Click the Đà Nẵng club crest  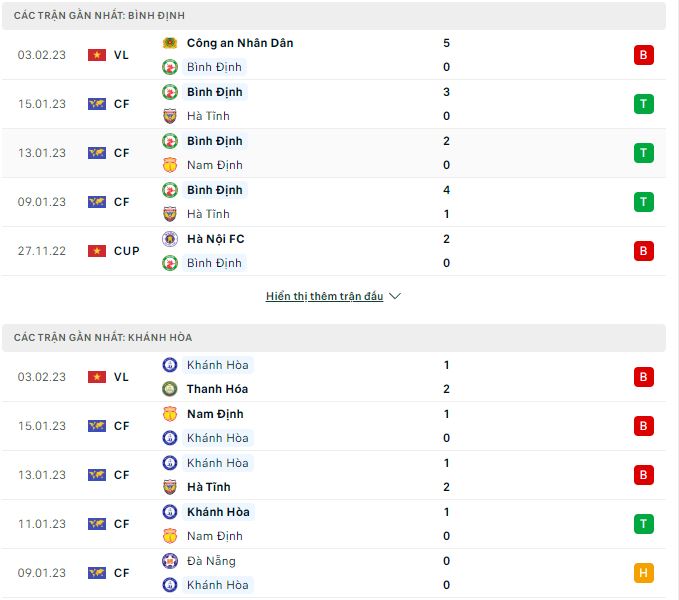pyautogui.click(x=170, y=561)
